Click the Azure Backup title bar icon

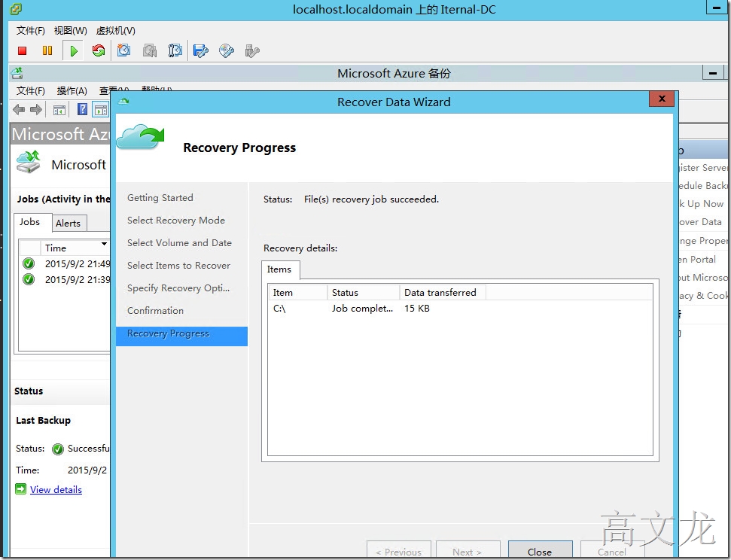click(17, 73)
